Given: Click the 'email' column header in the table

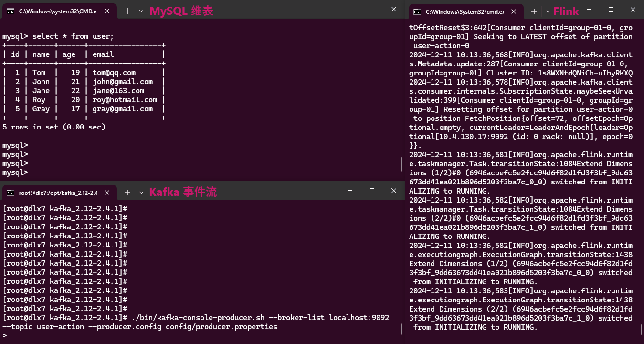Looking at the screenshot, I should tap(103, 54).
